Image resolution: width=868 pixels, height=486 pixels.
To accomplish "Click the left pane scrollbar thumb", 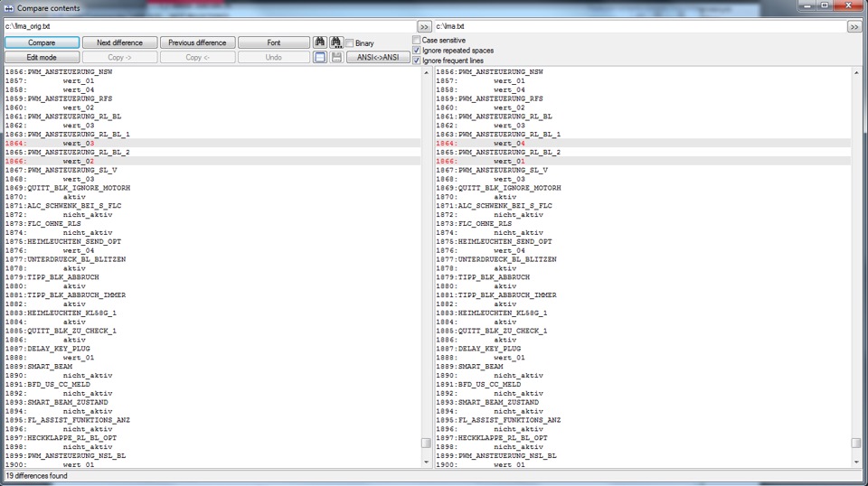I will click(426, 443).
